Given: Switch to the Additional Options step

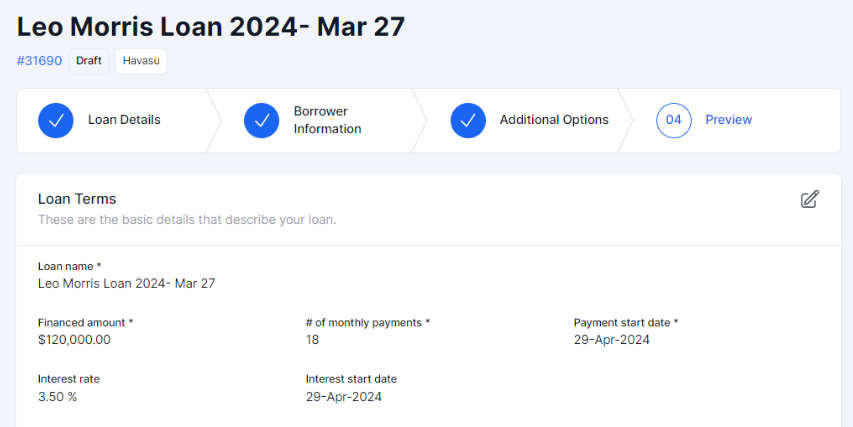Looking at the screenshot, I should (554, 120).
